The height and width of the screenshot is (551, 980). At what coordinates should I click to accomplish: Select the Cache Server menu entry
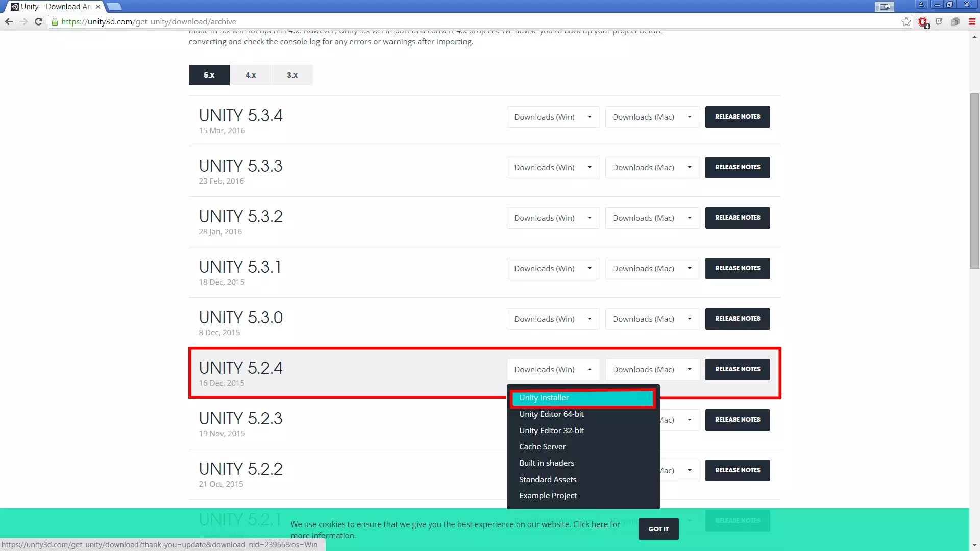(542, 447)
